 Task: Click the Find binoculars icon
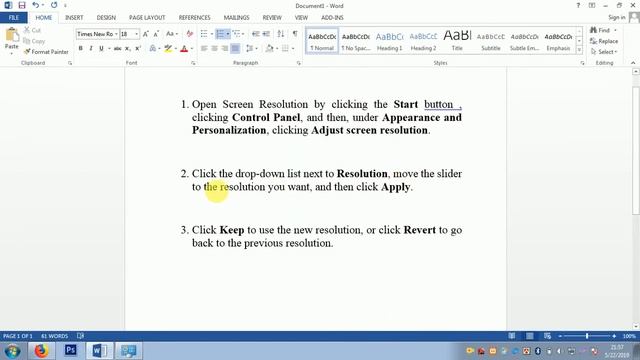pyautogui.click(x=593, y=30)
